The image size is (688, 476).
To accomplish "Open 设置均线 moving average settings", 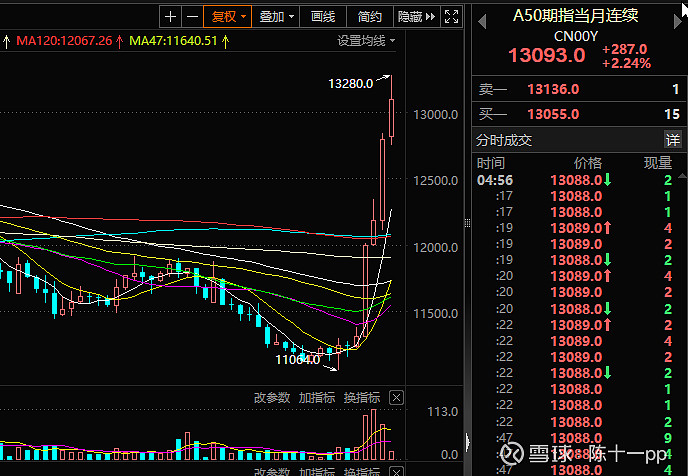I will [x=365, y=41].
